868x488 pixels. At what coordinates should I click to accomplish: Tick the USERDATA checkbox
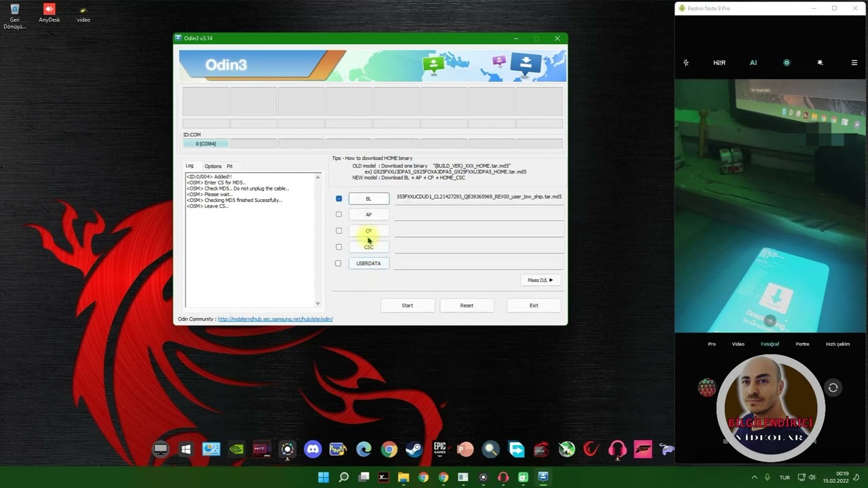coord(338,263)
